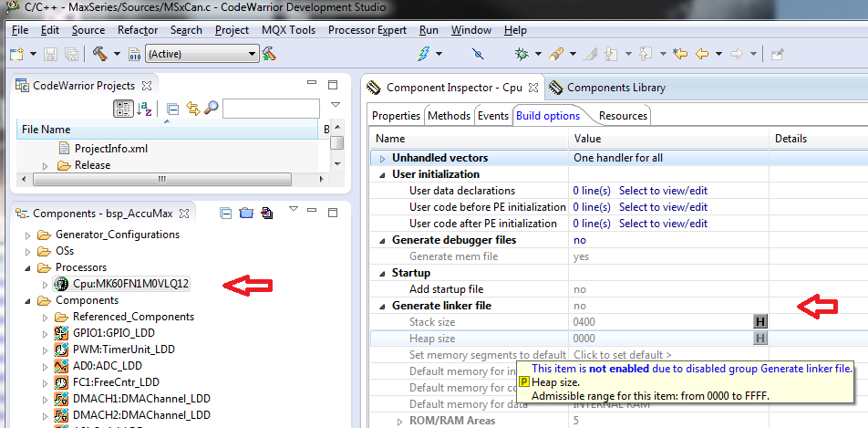Select the GPIO1:GPIO_LDD component

[113, 333]
